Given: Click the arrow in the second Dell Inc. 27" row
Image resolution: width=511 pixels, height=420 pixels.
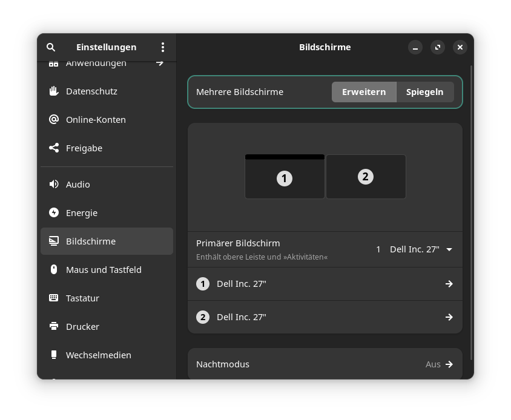Looking at the screenshot, I should 449,317.
